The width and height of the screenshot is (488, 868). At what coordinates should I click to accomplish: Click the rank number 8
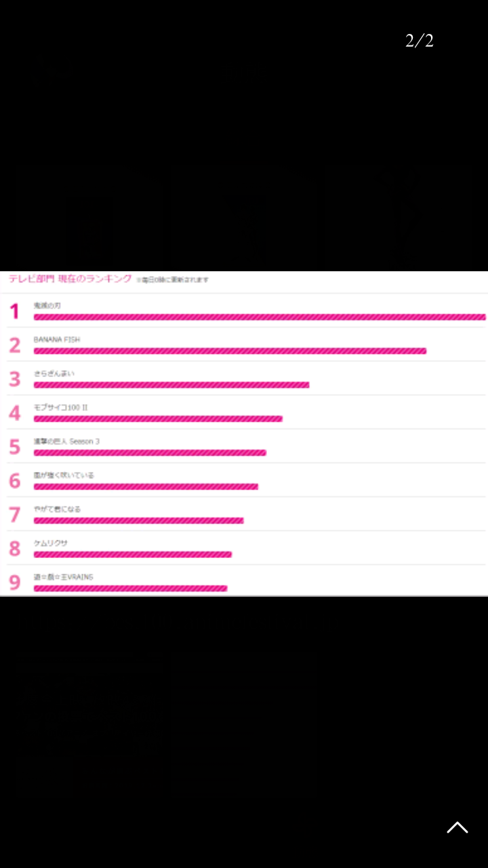tap(15, 549)
